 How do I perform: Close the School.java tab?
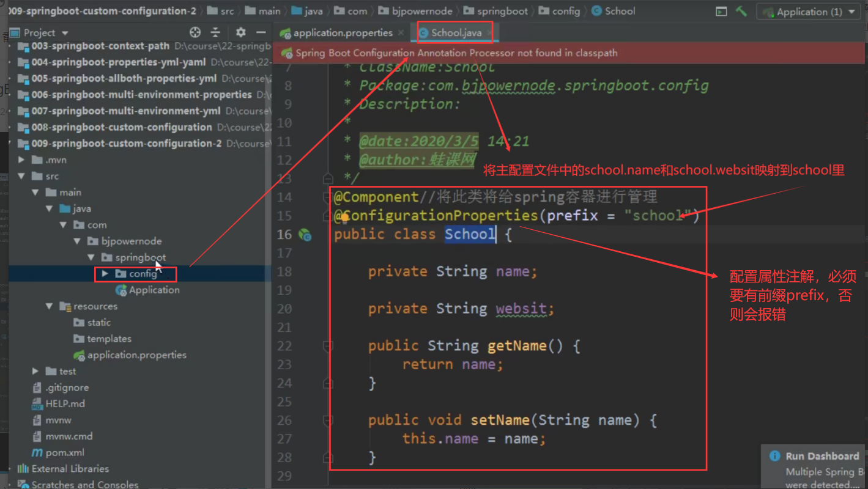tap(490, 33)
